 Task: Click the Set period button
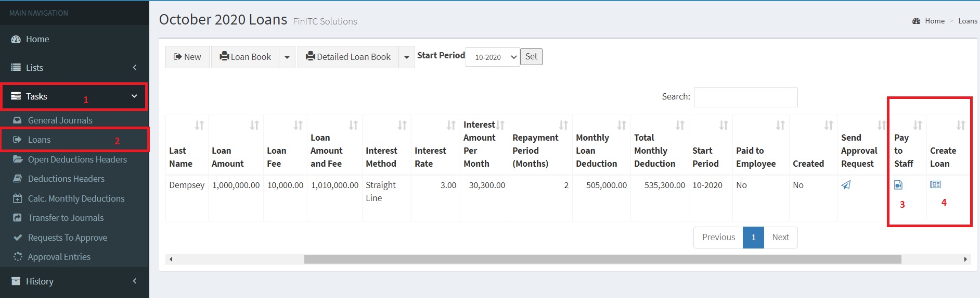coord(531,57)
